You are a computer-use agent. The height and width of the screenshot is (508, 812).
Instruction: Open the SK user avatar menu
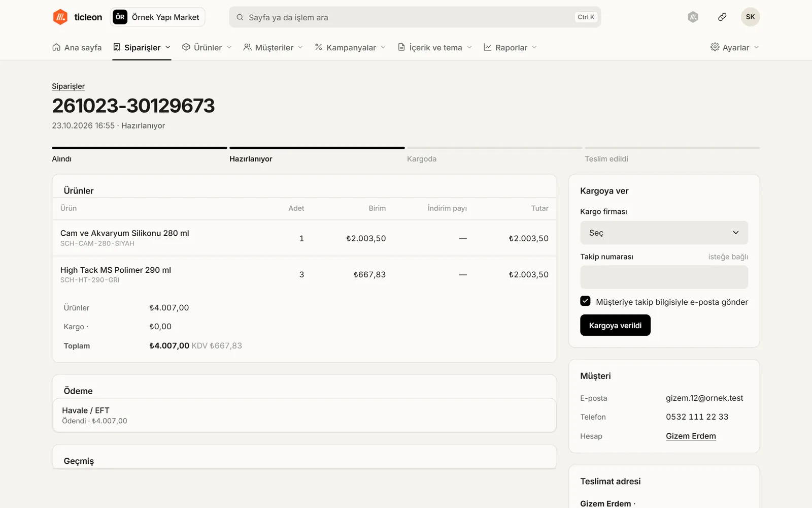(x=750, y=17)
